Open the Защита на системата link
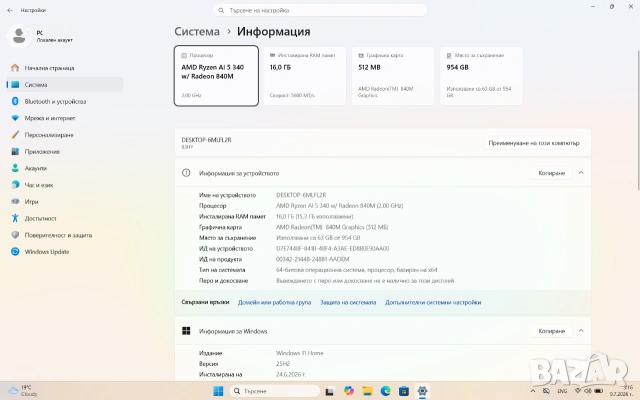640x400 pixels. point(348,302)
